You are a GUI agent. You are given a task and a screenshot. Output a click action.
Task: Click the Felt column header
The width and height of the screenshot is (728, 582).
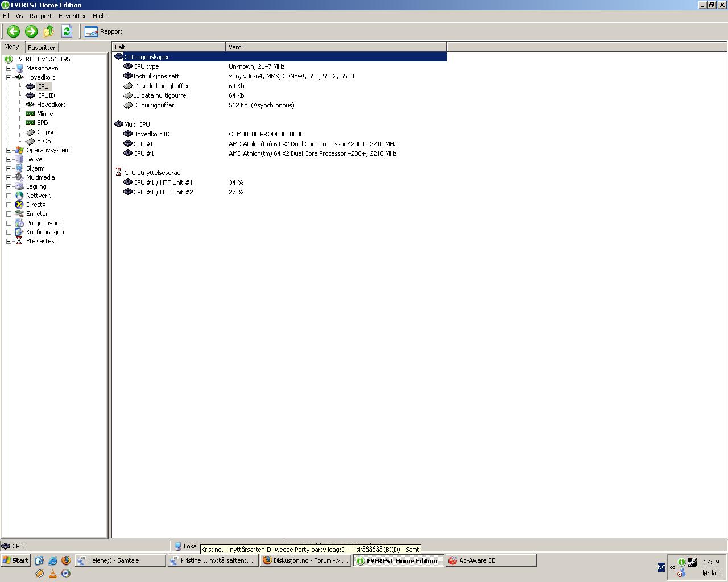click(169, 47)
